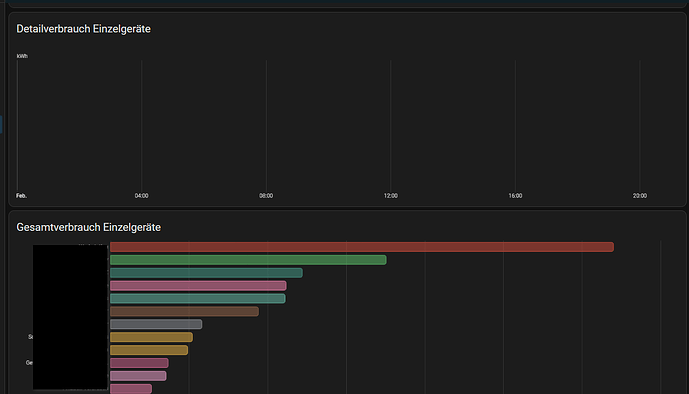Select the bright green consumption bar
Screen dimensions: 689x394
(x=248, y=260)
